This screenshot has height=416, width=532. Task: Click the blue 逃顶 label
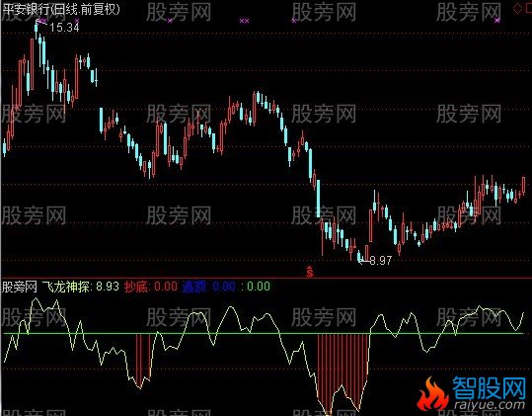(x=194, y=287)
